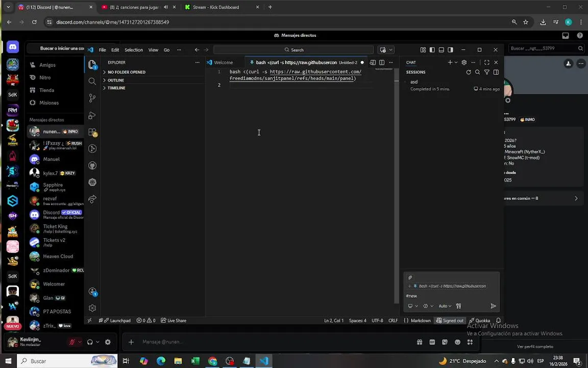This screenshot has height=368, width=588.
Task: Click the editor vertical scrollbar
Action: [397, 186]
